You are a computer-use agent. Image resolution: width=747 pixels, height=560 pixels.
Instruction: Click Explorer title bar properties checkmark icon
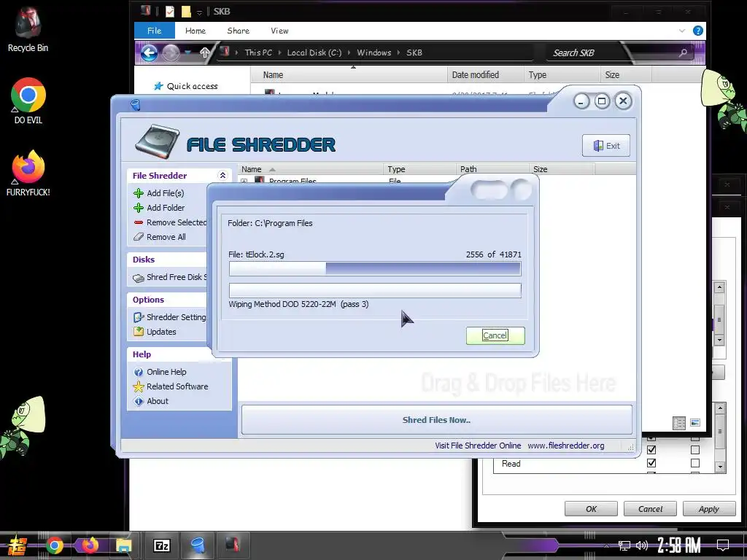pos(169,12)
